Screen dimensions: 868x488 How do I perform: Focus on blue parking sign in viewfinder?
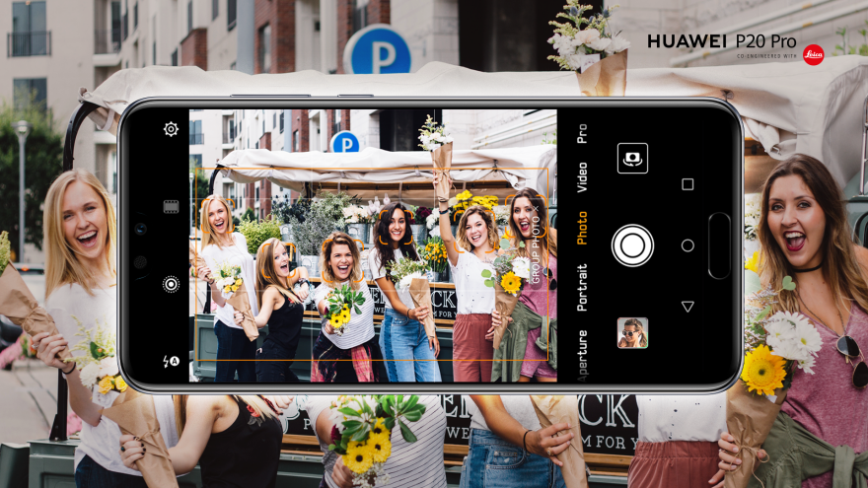(x=345, y=143)
